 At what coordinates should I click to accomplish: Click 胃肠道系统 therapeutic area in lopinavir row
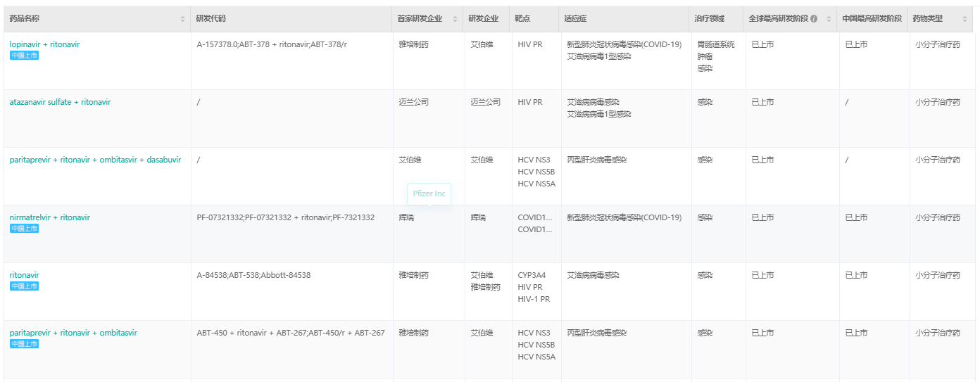[716, 44]
